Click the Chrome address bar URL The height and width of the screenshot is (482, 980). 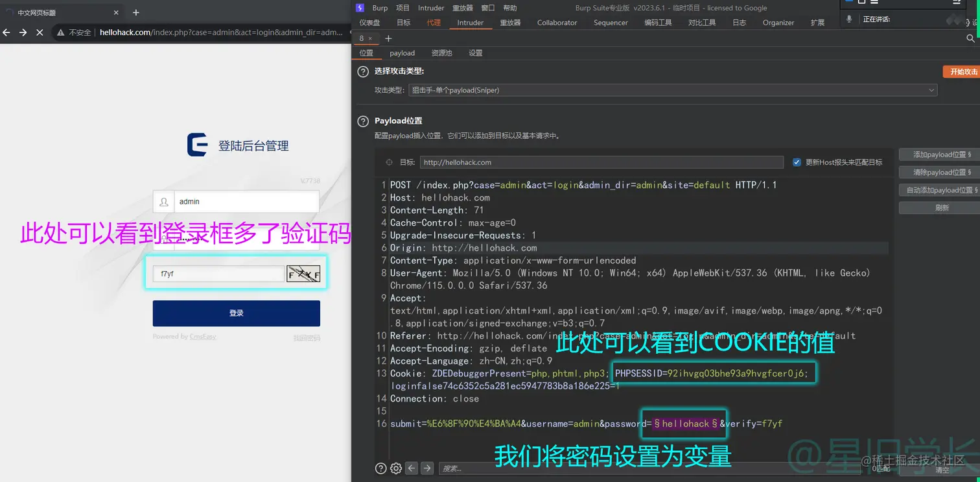pos(221,32)
